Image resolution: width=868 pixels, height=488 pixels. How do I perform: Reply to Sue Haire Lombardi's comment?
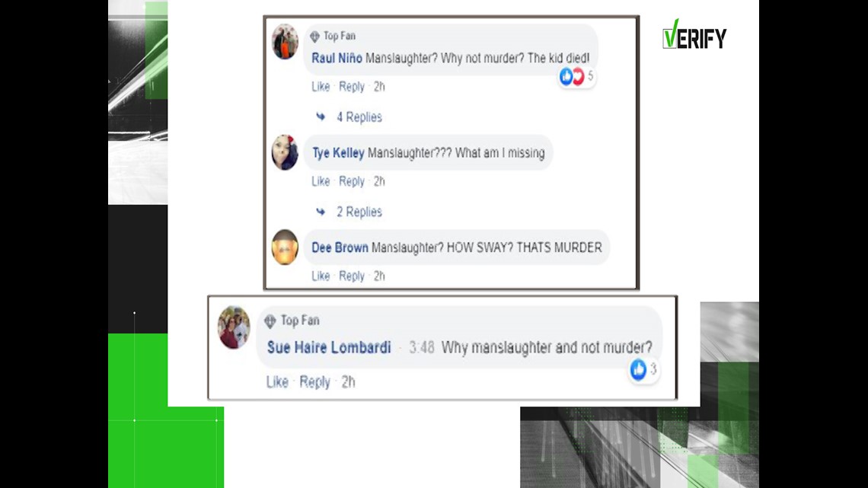coord(314,381)
